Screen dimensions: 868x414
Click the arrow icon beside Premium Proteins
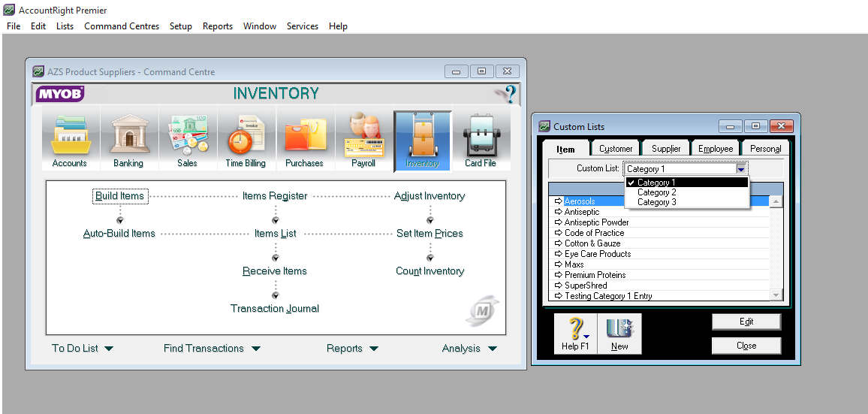coord(558,275)
